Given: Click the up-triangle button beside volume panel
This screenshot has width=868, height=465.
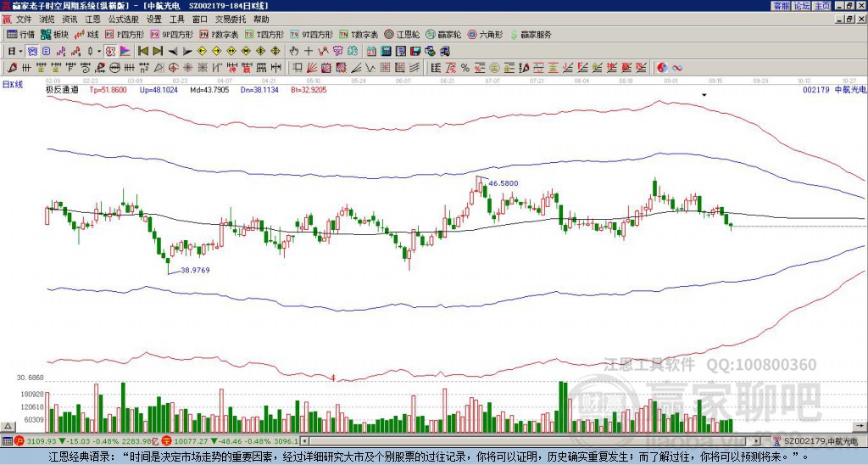Looking at the screenshot, I should click(8, 426).
